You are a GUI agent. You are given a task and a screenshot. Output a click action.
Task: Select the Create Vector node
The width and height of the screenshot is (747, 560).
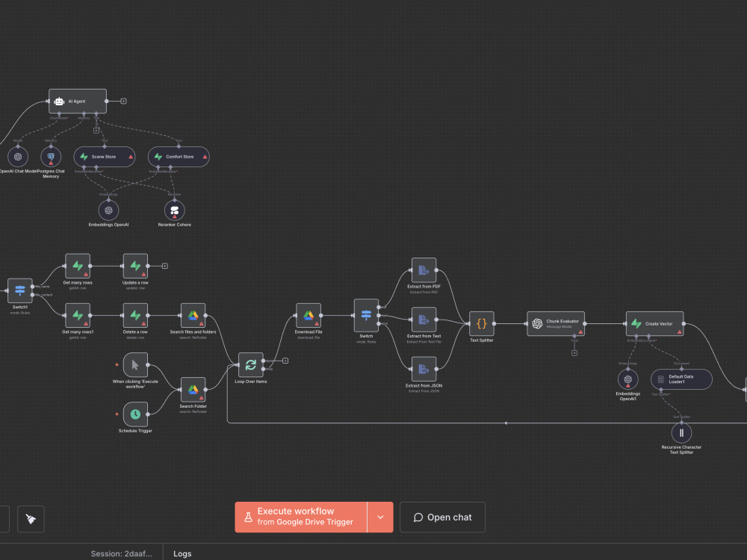coord(655,324)
